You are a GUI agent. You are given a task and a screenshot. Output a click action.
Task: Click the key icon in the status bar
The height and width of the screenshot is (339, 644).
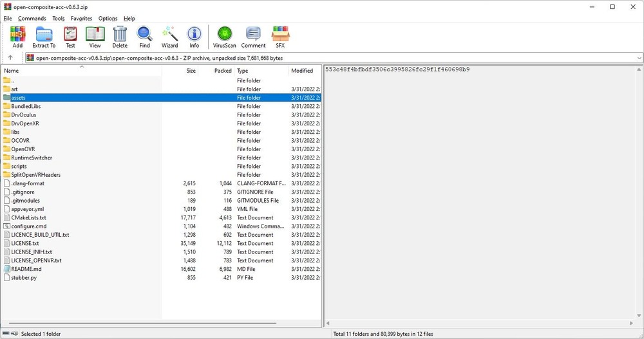click(x=14, y=334)
